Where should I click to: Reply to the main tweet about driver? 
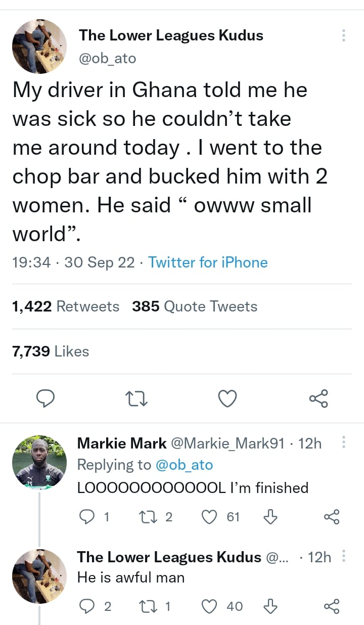click(x=46, y=399)
